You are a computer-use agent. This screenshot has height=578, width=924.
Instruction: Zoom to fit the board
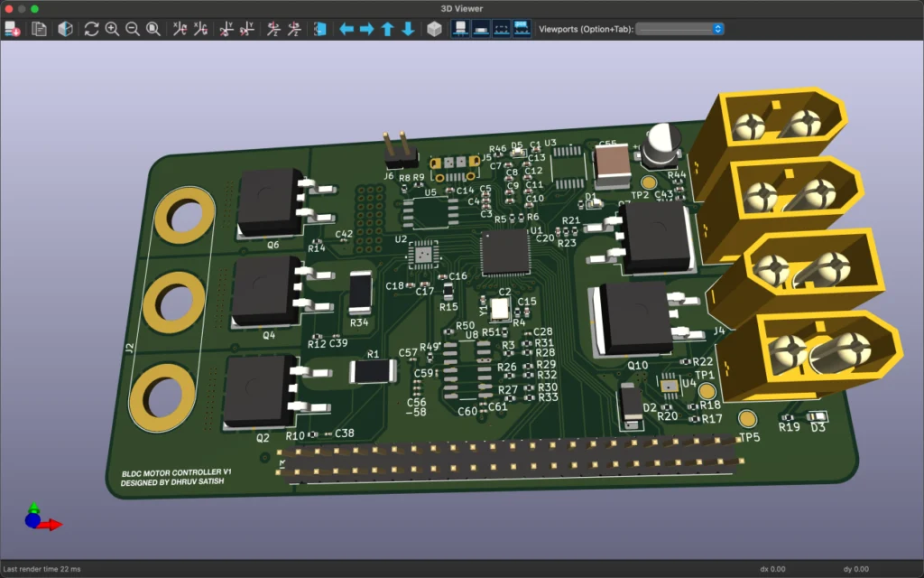153,29
